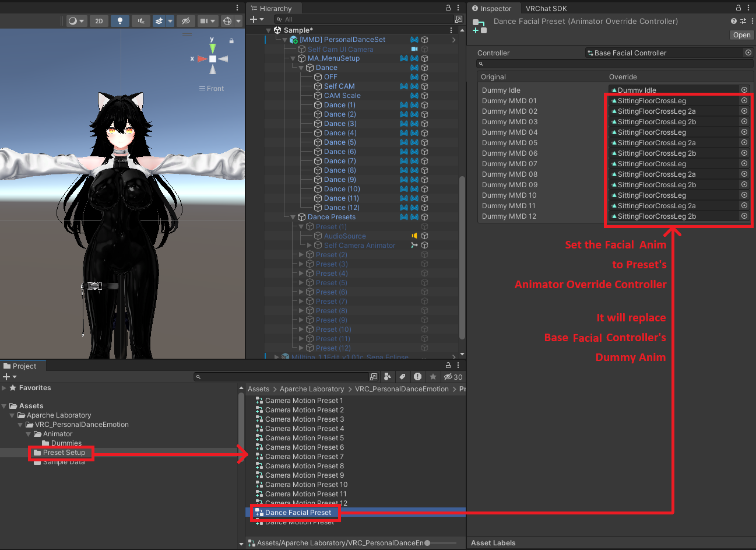The image size is (756, 550).
Task: Click the Inspector help question mark icon
Action: pyautogui.click(x=733, y=21)
